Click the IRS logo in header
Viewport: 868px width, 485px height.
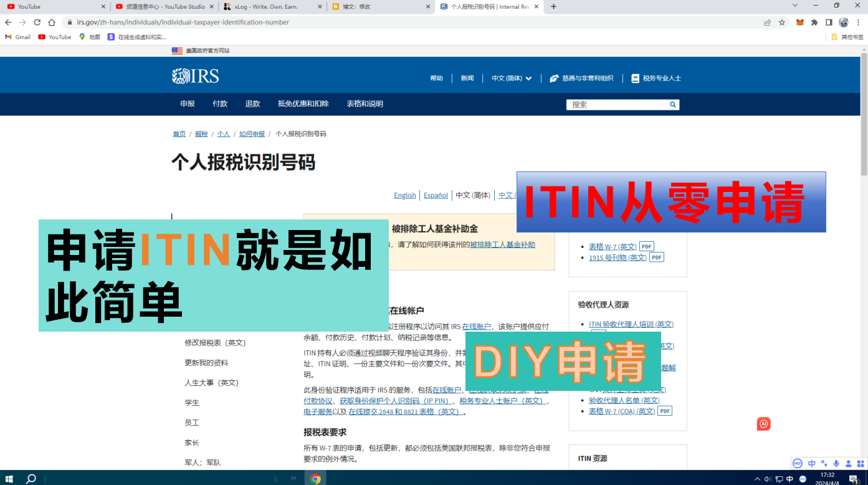pyautogui.click(x=195, y=77)
